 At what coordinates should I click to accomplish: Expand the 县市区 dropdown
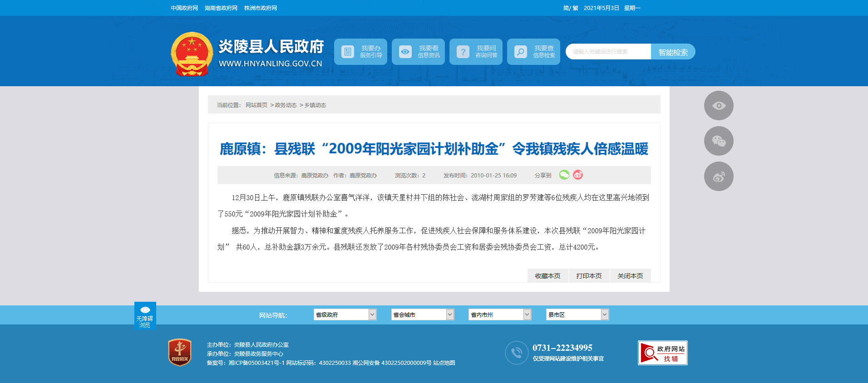coord(577,314)
